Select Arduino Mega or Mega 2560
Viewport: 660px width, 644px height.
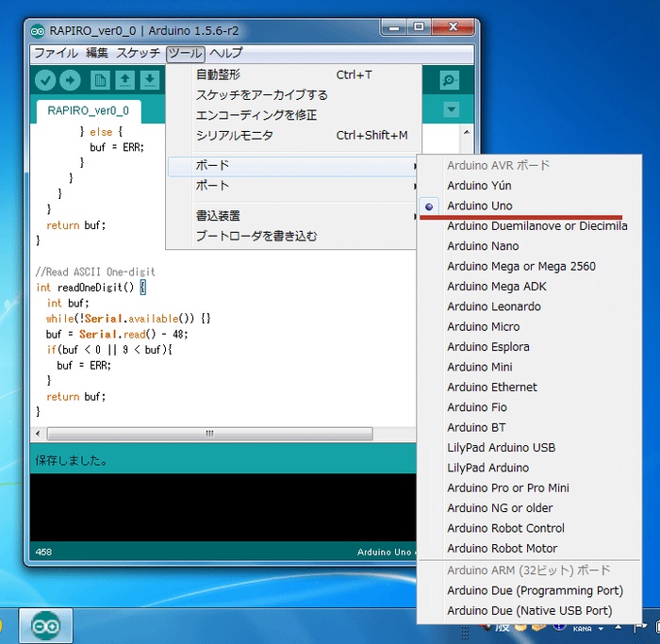[x=529, y=267]
